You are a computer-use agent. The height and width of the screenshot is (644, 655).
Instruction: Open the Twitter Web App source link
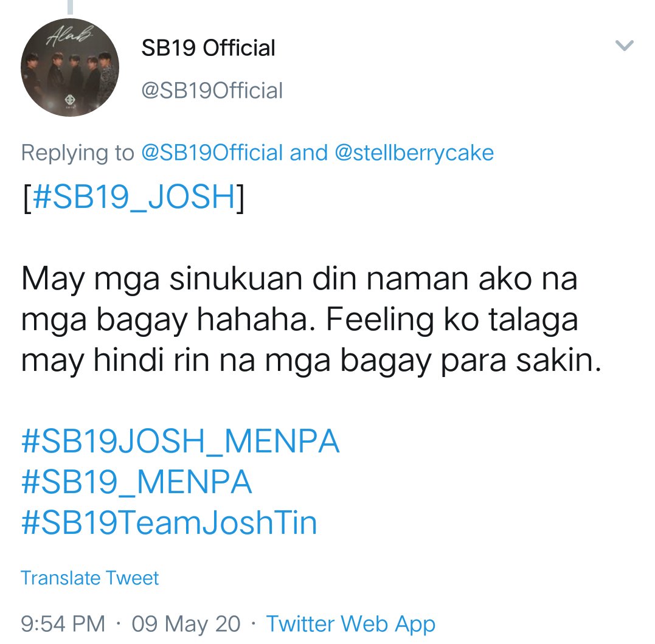351,624
